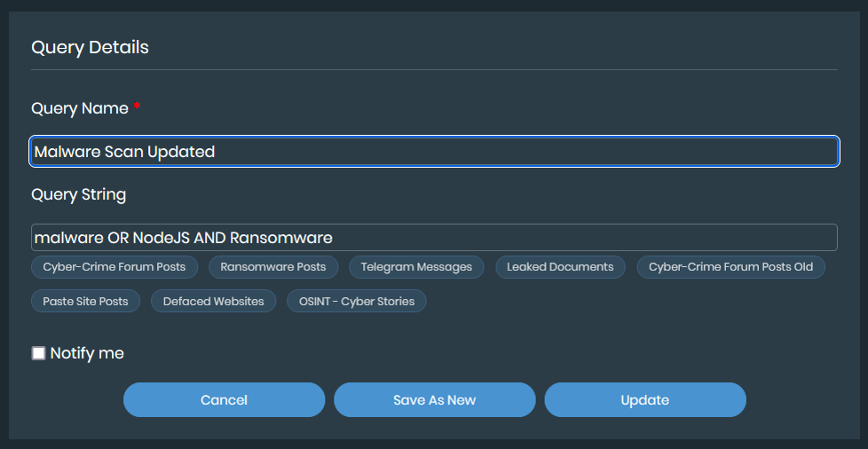Image resolution: width=868 pixels, height=449 pixels.
Task: Place cursor in the Query String field
Action: [x=434, y=238]
